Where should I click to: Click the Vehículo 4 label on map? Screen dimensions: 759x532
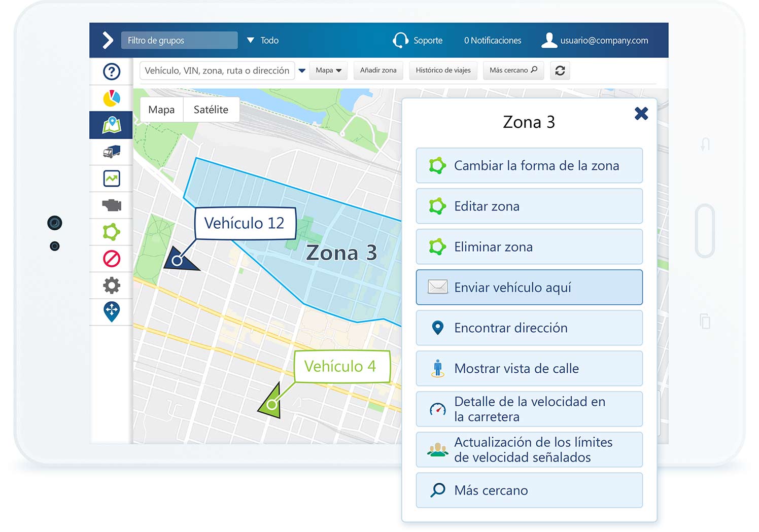342,366
